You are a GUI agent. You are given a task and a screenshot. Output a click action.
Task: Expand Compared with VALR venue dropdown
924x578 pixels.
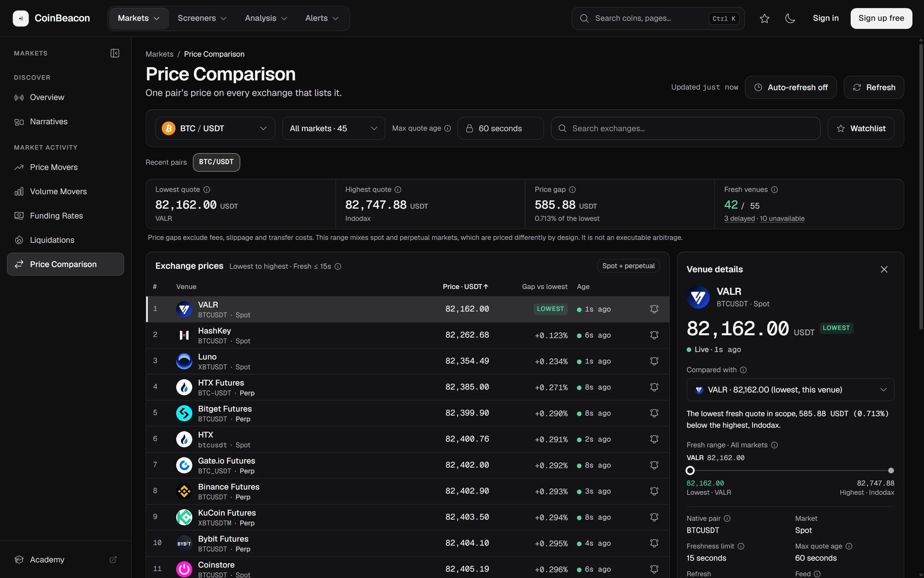tap(790, 390)
